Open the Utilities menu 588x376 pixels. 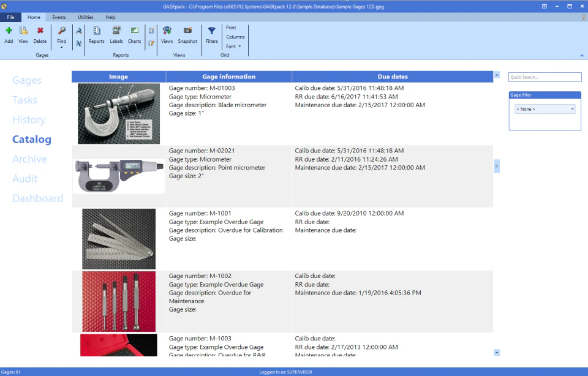click(85, 17)
